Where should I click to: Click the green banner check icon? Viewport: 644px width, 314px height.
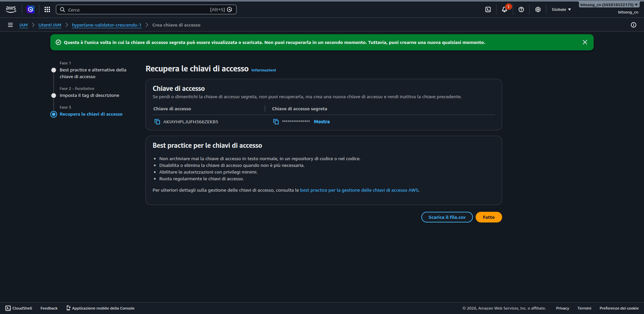click(x=58, y=42)
